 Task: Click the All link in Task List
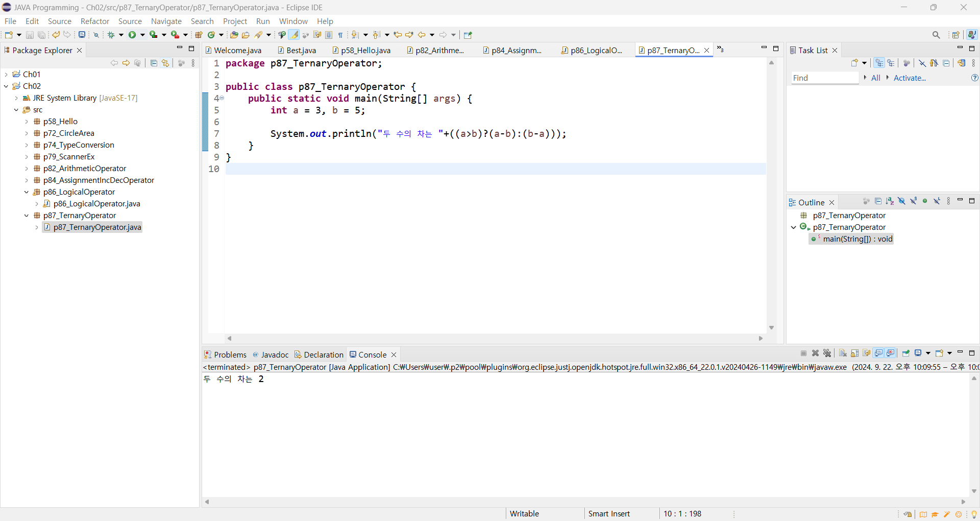click(876, 78)
